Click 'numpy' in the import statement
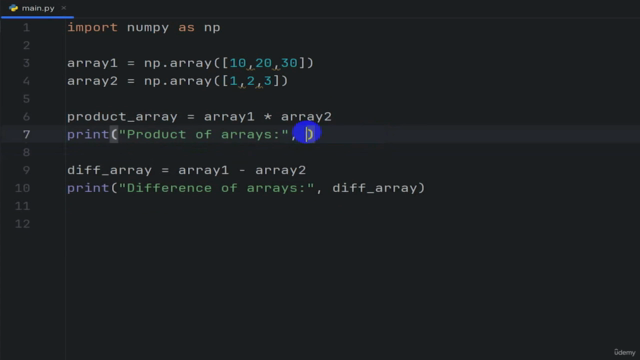 pyautogui.click(x=148, y=28)
